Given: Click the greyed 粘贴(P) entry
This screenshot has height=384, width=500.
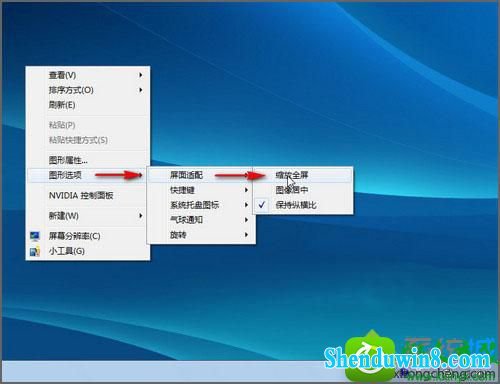Looking at the screenshot, I should tap(87, 125).
